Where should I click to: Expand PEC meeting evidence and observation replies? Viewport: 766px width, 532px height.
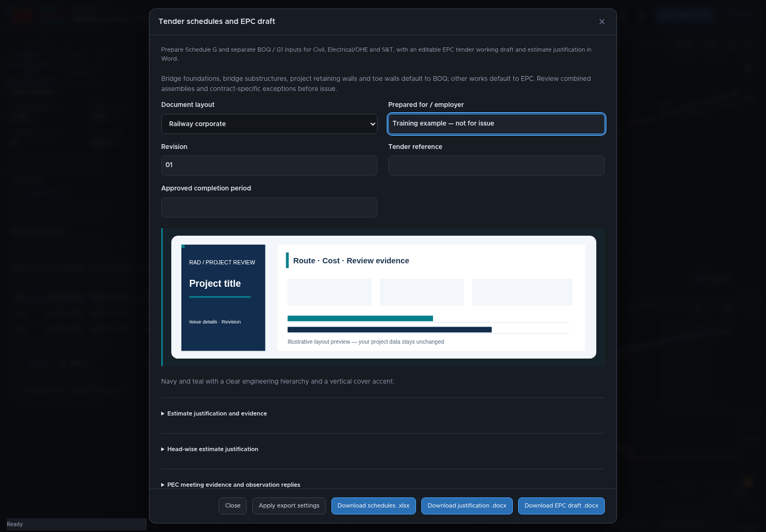click(x=231, y=485)
